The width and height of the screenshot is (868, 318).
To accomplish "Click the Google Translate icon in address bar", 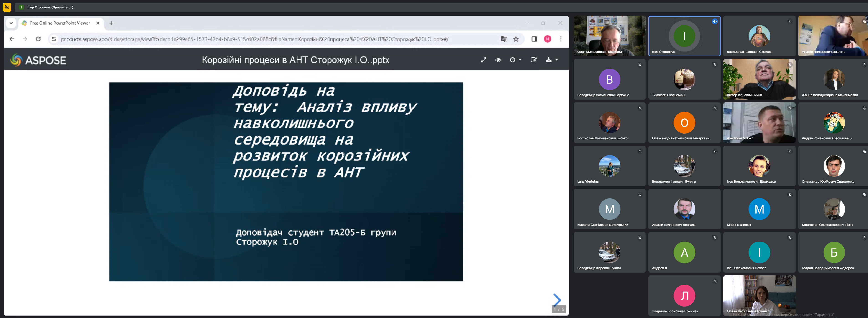I will pos(504,39).
